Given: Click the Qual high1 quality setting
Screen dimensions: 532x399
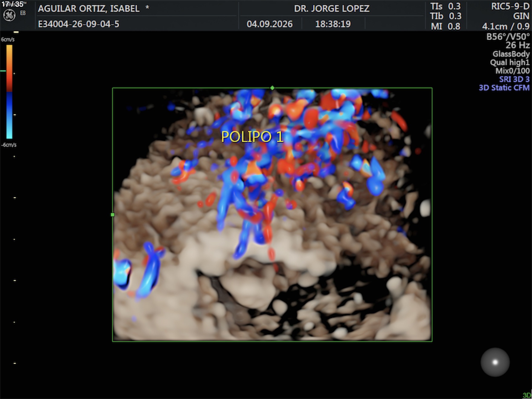Looking at the screenshot, I should 510,62.
